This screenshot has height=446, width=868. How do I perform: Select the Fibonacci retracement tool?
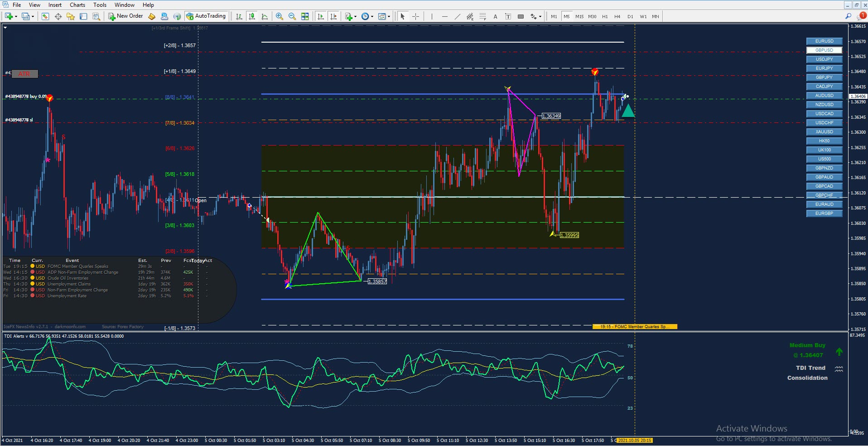click(x=483, y=16)
